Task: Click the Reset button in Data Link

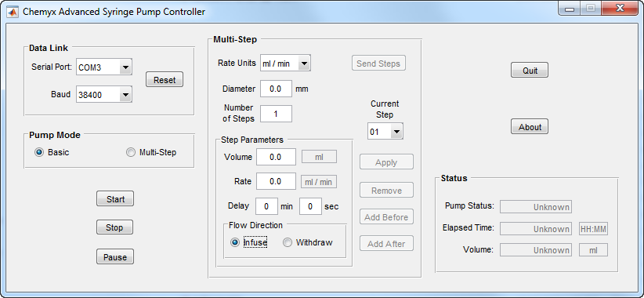Action: point(165,80)
